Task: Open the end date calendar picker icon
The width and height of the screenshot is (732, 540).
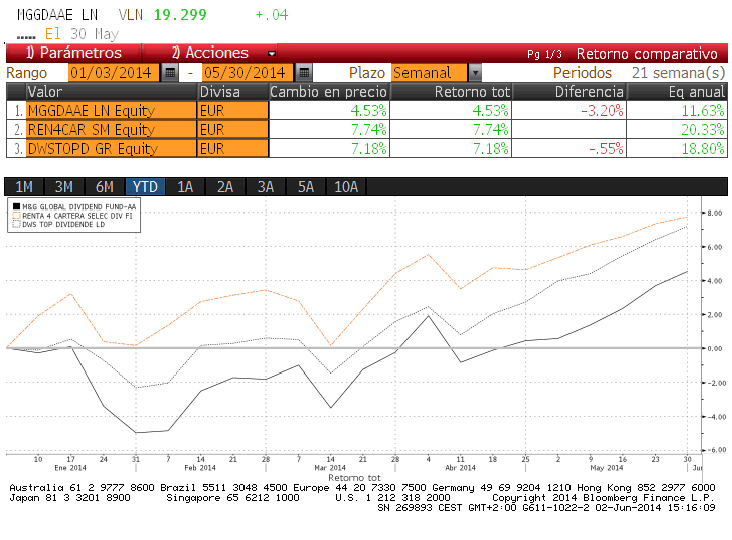Action: 304,73
